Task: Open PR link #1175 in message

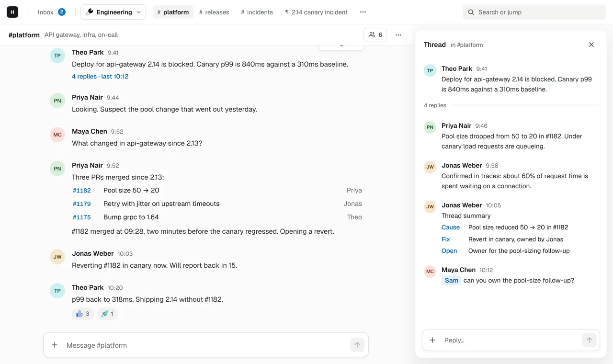Action: [x=82, y=217]
